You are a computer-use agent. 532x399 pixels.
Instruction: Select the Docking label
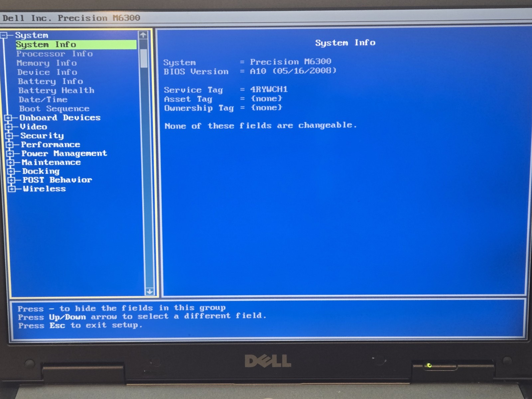click(x=41, y=171)
